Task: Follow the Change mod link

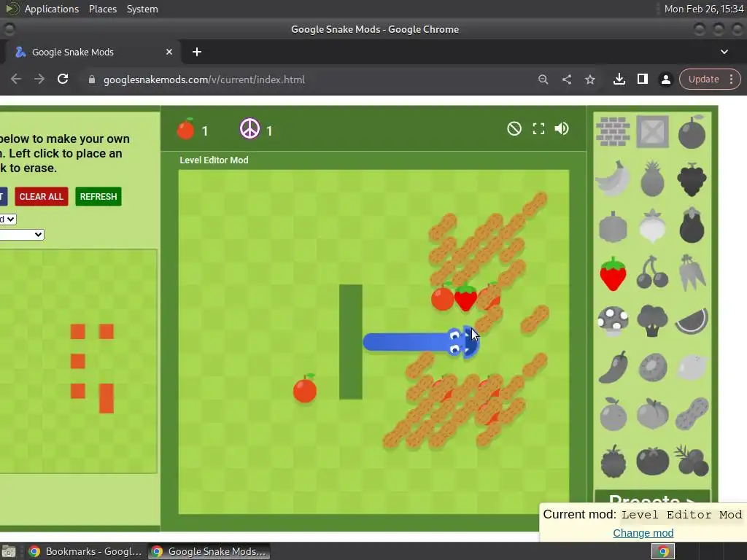Action: tap(643, 533)
